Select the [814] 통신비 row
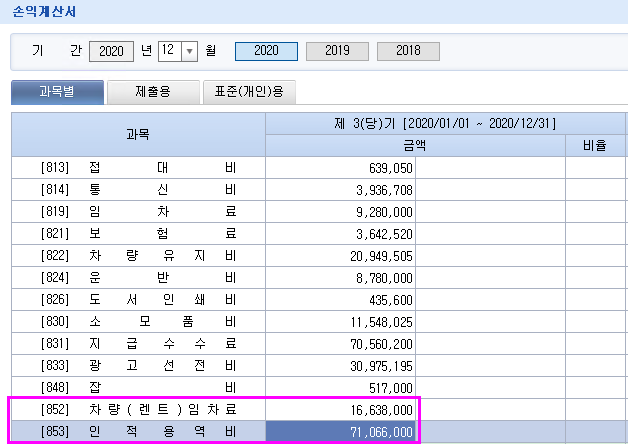Viewport: 628px width, 444px height. pos(138,190)
